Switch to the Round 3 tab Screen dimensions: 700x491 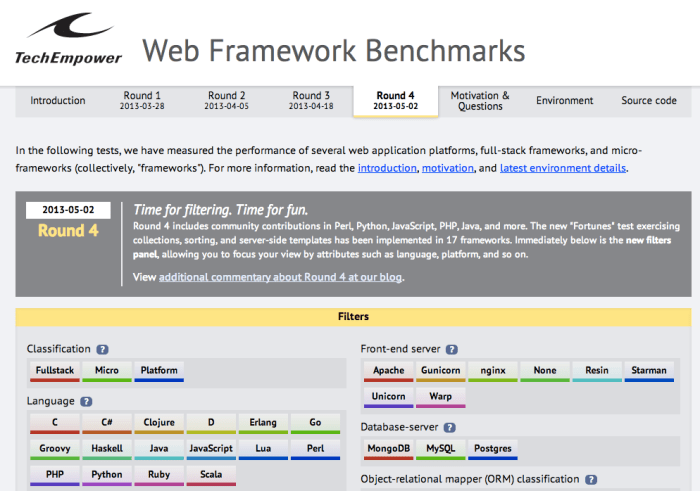pyautogui.click(x=312, y=100)
